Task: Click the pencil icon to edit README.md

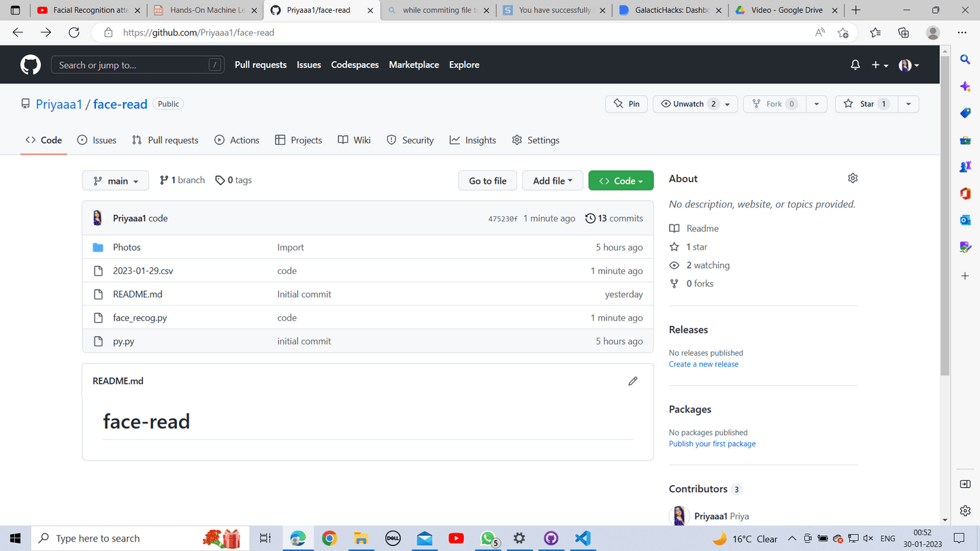Action: [633, 381]
